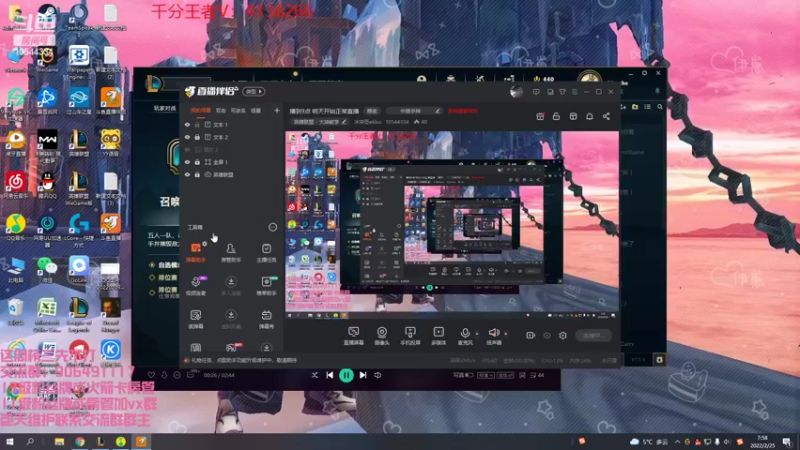Open Chrome from the taskbar
Viewport: 800px width, 450px height.
click(80, 441)
